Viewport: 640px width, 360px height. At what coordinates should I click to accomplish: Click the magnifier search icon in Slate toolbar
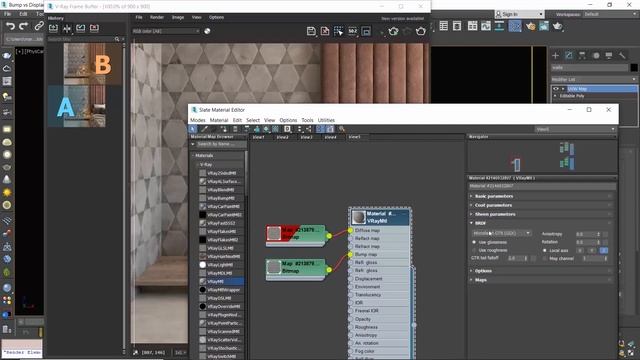click(x=342, y=129)
